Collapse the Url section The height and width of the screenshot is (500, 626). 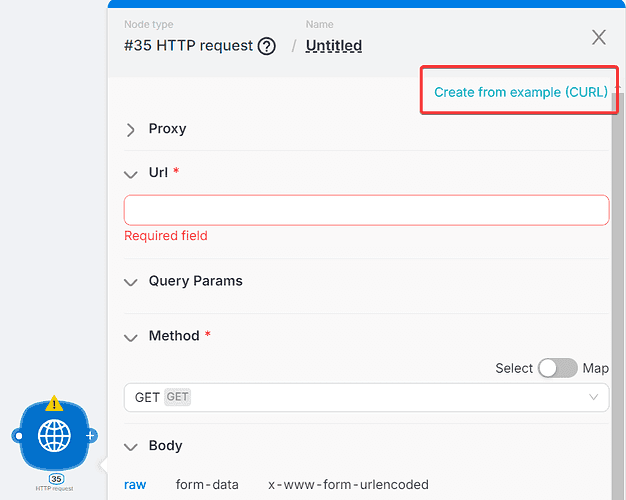tap(131, 173)
